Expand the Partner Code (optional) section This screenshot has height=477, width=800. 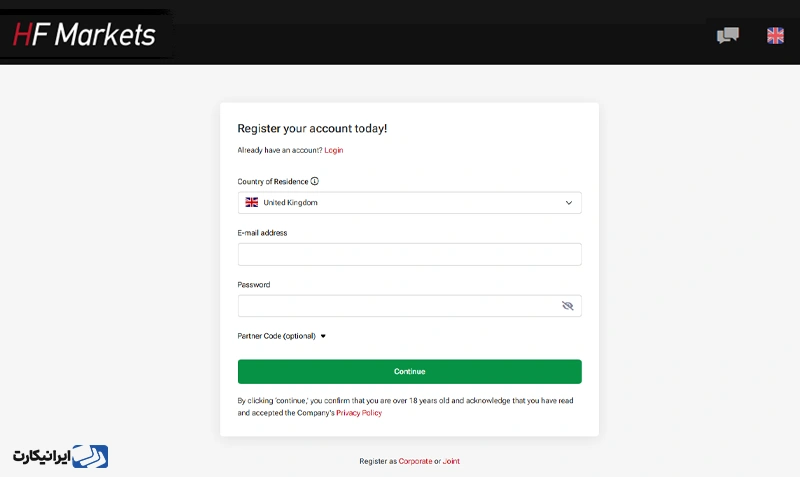click(x=281, y=336)
